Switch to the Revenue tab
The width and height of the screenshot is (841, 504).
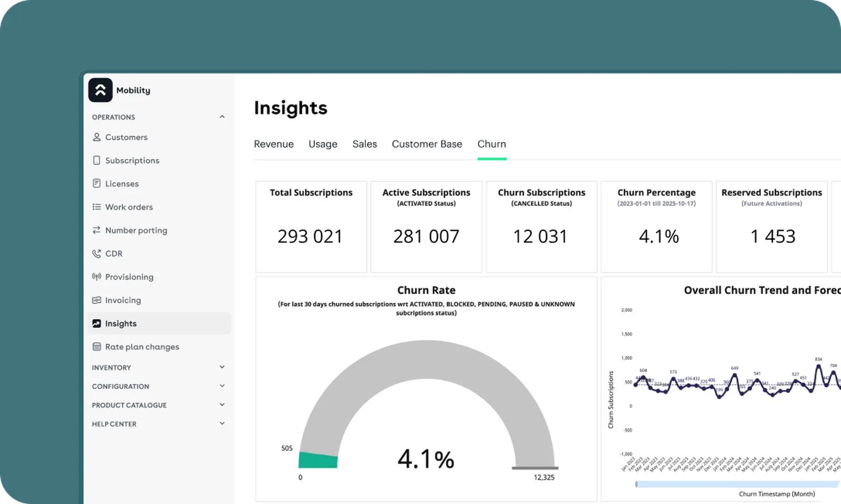[x=274, y=144]
